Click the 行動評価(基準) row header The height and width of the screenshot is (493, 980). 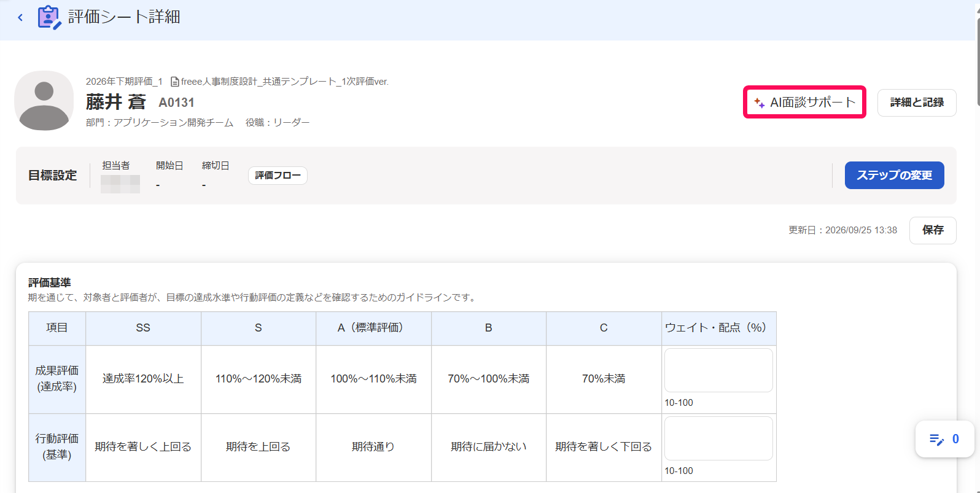[x=57, y=447]
